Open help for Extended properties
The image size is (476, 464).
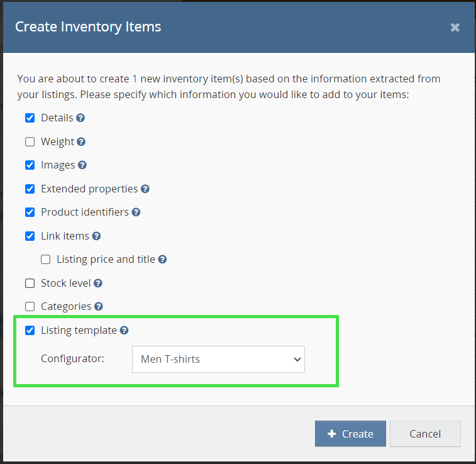145,189
